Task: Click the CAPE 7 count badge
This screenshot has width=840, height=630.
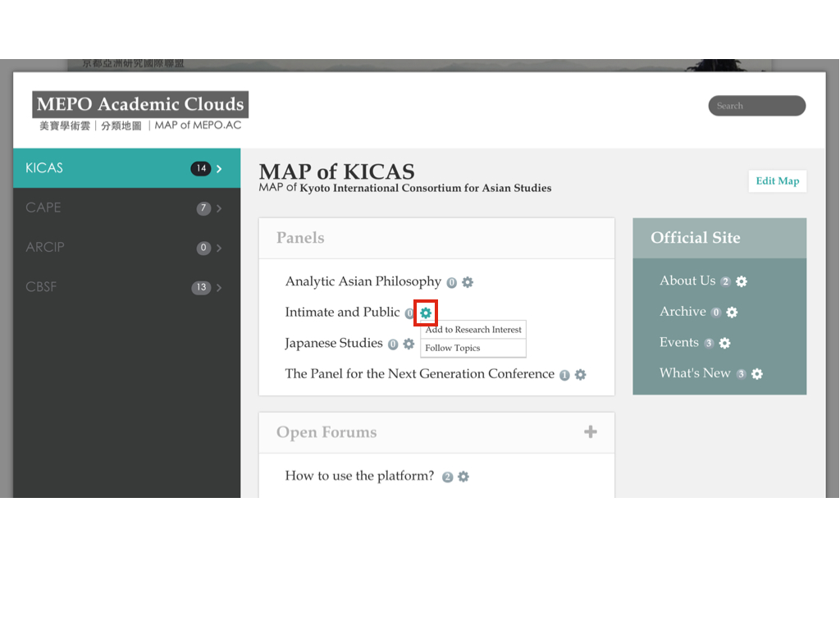Action: tap(203, 208)
